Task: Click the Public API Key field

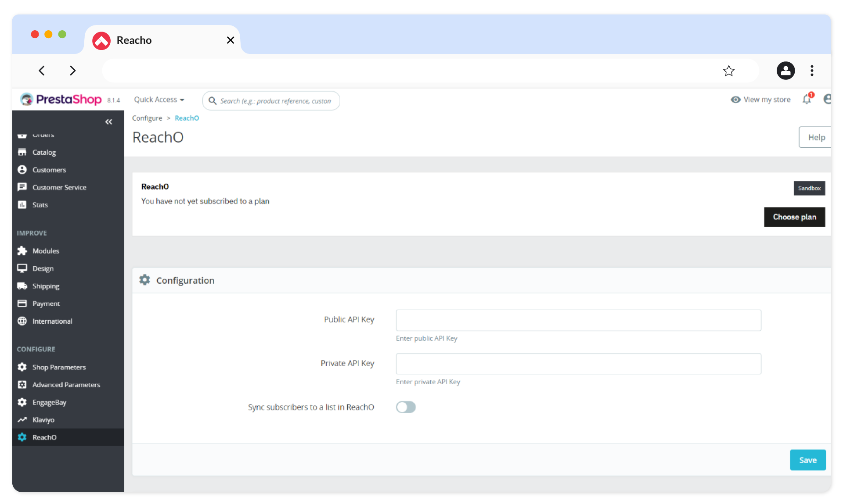Action: coord(578,320)
